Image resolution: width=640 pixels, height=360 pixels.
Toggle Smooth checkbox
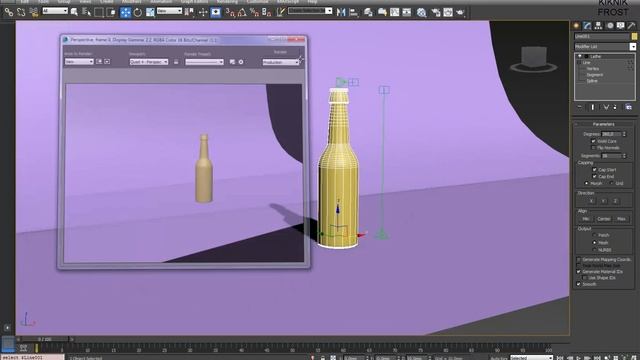578,284
